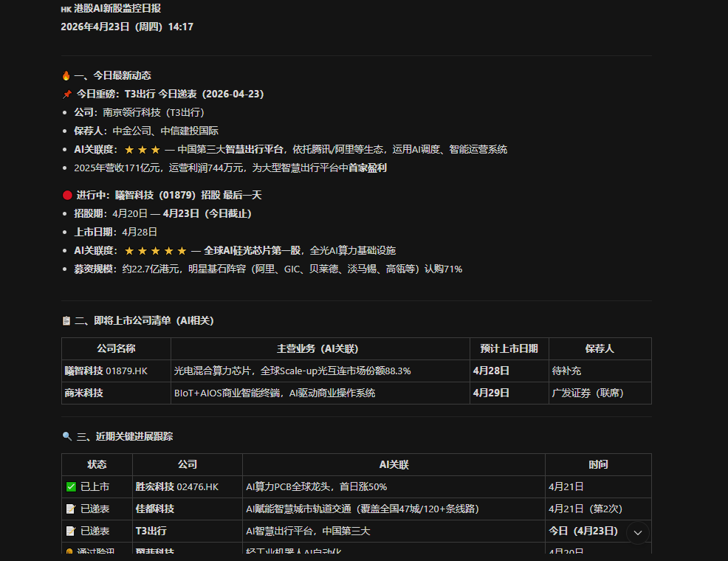Click the 状态 column header
The width and height of the screenshot is (728, 561).
(97, 465)
